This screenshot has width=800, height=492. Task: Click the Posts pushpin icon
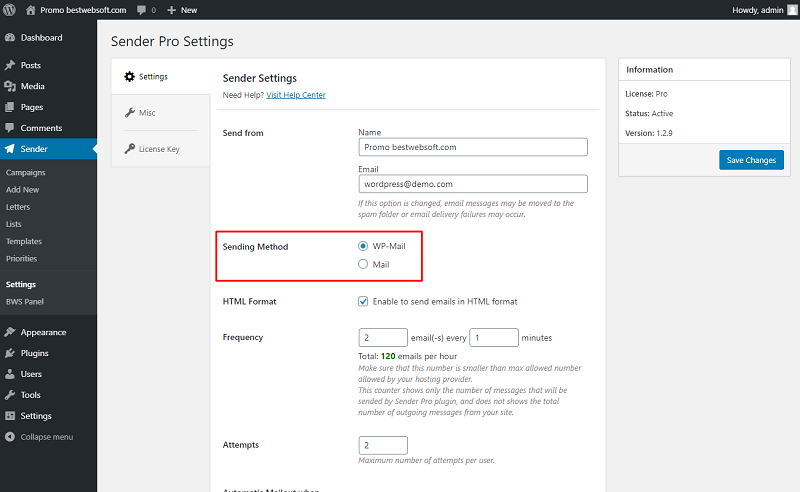point(10,65)
